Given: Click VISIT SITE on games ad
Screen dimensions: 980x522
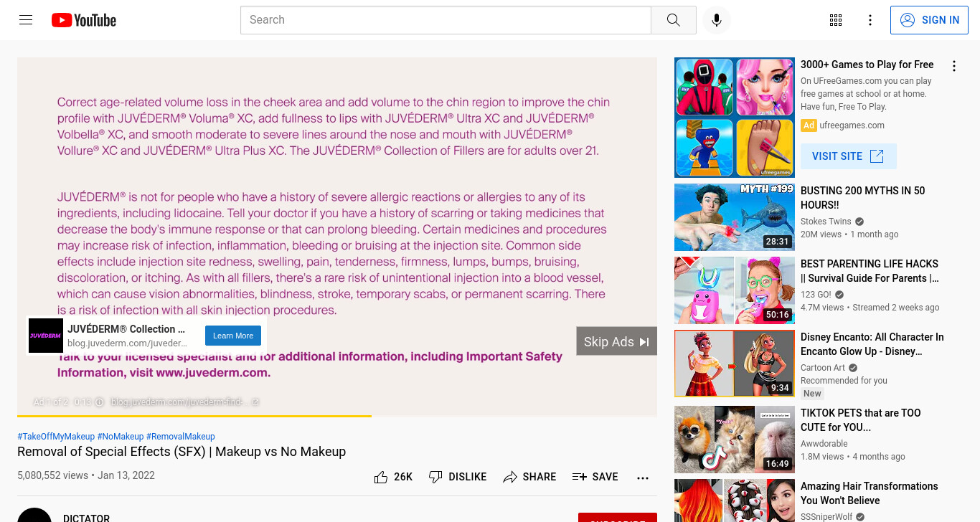Looking at the screenshot, I should click(849, 156).
